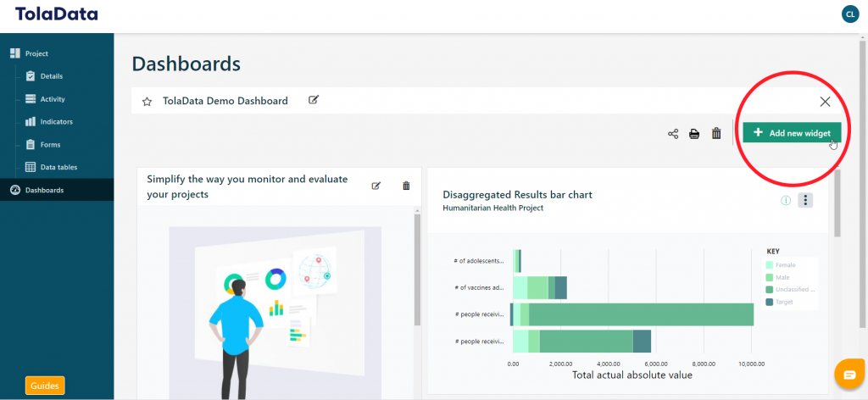The height and width of the screenshot is (400, 868).
Task: Toggle the Male legend key
Action: pos(778,278)
